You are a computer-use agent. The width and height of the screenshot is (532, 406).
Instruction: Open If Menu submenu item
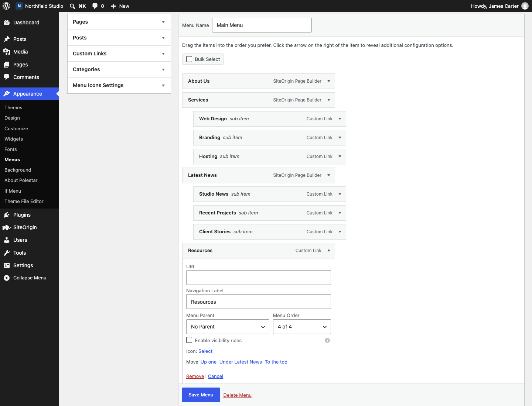click(13, 191)
